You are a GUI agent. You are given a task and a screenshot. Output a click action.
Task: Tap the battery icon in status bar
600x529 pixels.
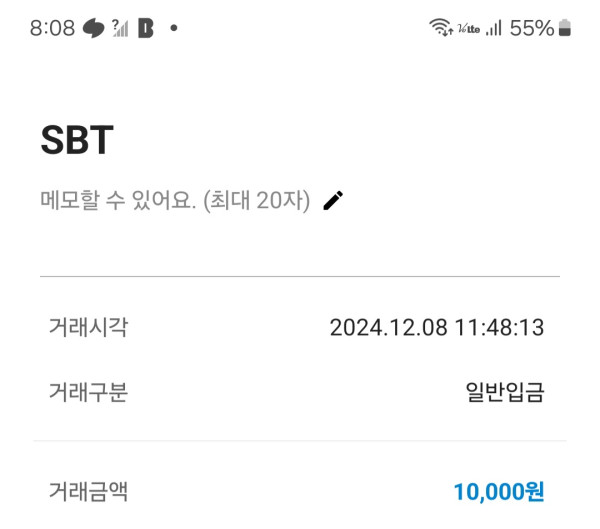pos(565,28)
